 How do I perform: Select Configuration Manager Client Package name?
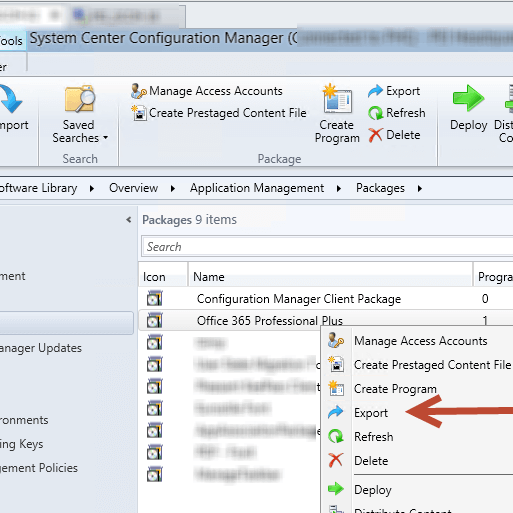[299, 299]
